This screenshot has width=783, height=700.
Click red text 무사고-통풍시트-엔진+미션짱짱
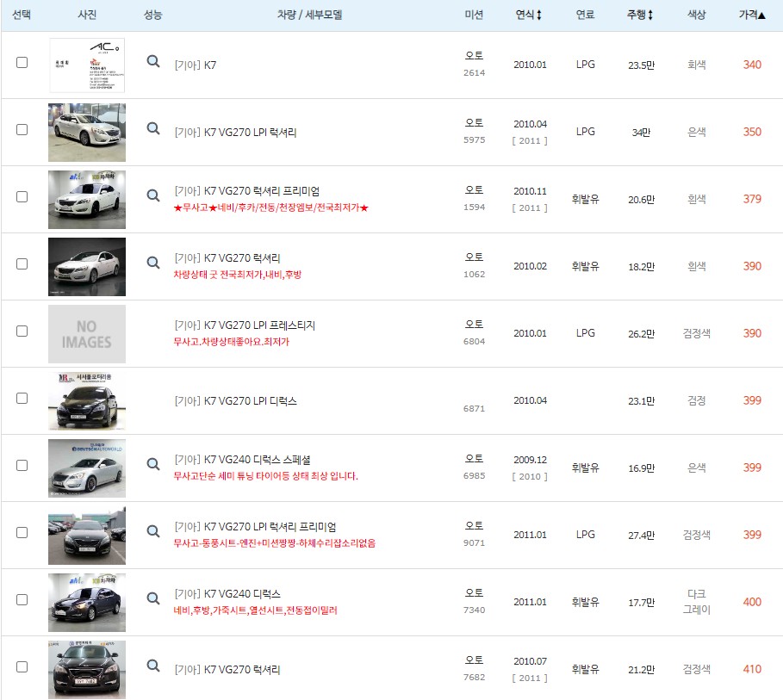[275, 543]
